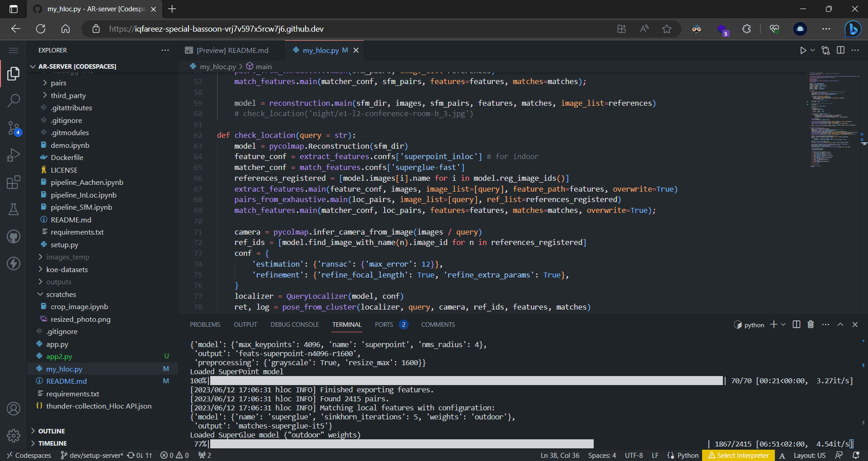
Task: Open the Explorer view in activity bar
Action: (x=14, y=74)
